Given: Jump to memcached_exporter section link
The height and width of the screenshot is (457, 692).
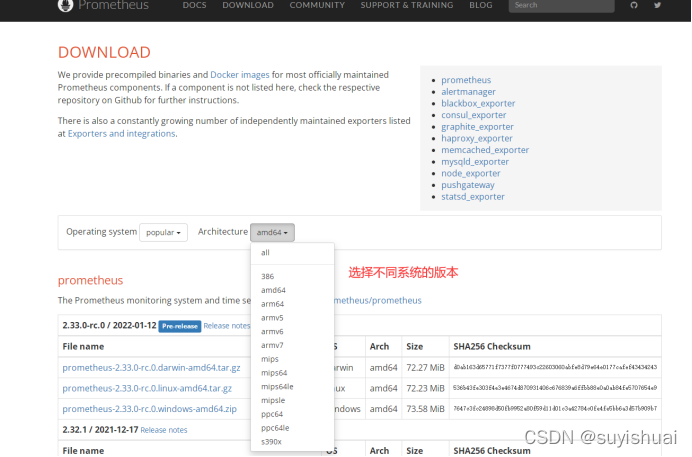Looking at the screenshot, I should [485, 150].
